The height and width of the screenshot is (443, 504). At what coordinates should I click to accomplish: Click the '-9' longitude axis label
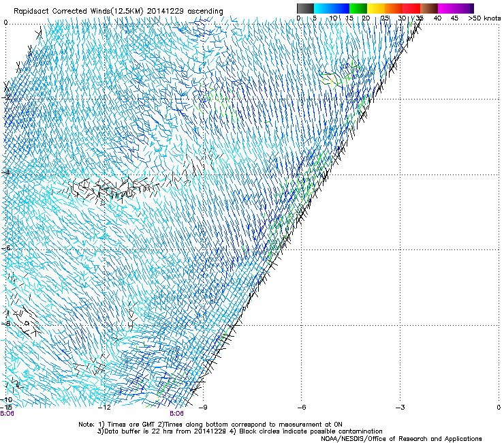click(x=203, y=408)
